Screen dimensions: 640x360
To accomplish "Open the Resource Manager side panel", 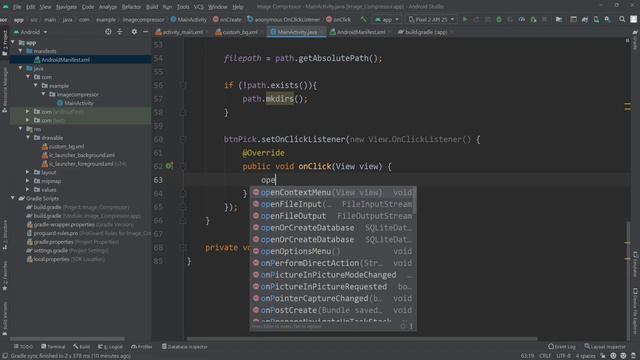I will [4, 90].
